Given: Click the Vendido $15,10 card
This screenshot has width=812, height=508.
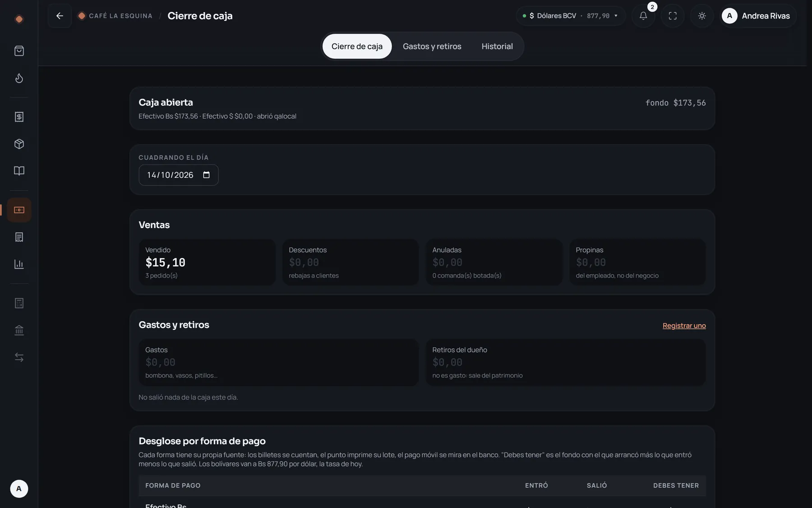Looking at the screenshot, I should pyautogui.click(x=207, y=262).
